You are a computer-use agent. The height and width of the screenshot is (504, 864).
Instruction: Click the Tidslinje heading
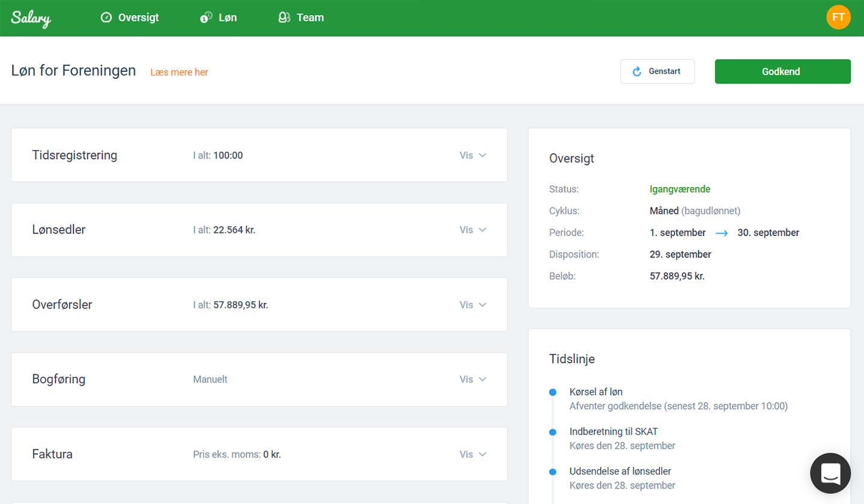572,359
